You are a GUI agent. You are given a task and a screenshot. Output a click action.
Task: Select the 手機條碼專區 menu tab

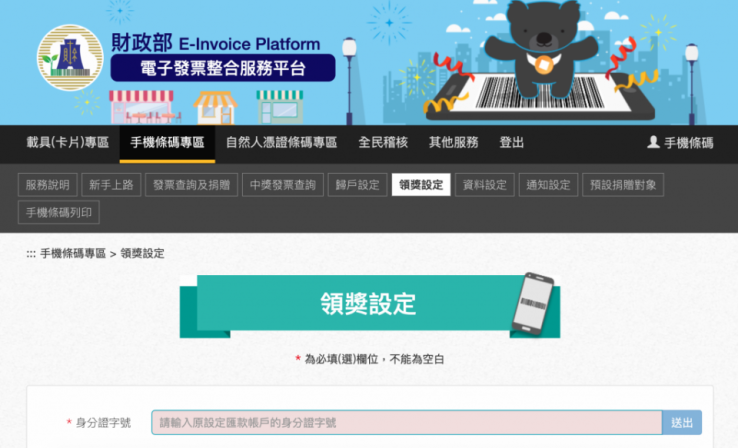pyautogui.click(x=167, y=143)
